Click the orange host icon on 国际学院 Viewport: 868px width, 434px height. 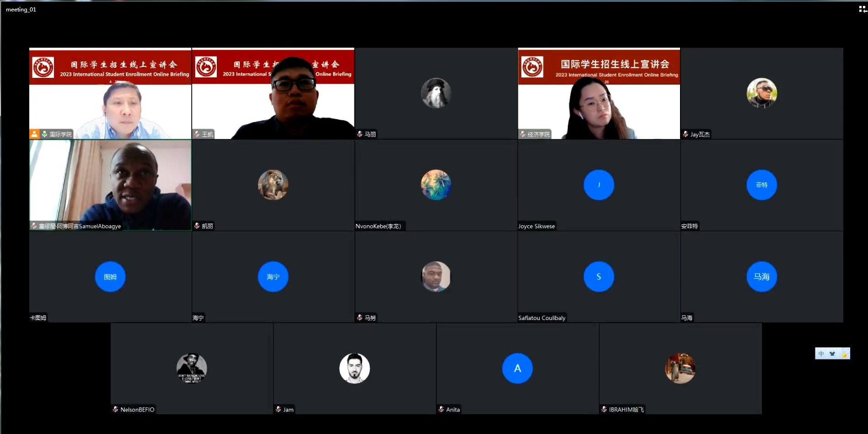[34, 134]
